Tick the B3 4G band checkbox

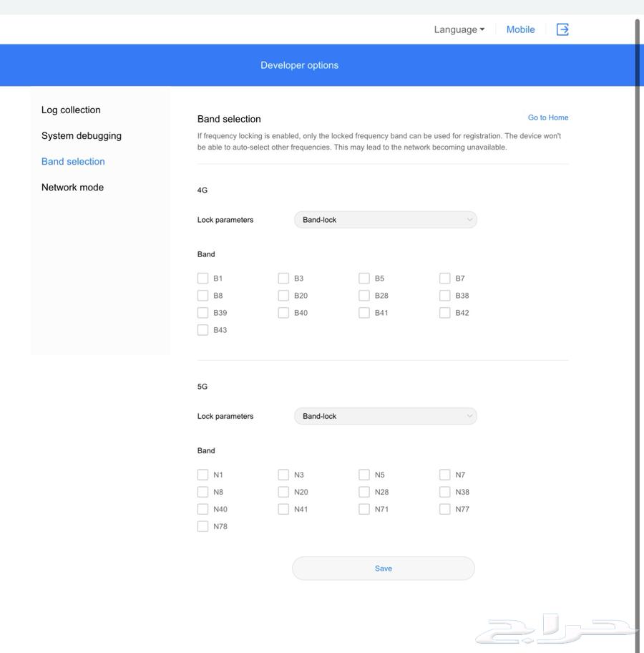pos(283,279)
